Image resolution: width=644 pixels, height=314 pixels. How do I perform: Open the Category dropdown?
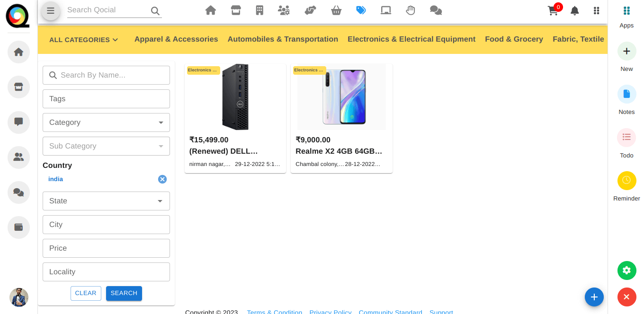tap(106, 122)
